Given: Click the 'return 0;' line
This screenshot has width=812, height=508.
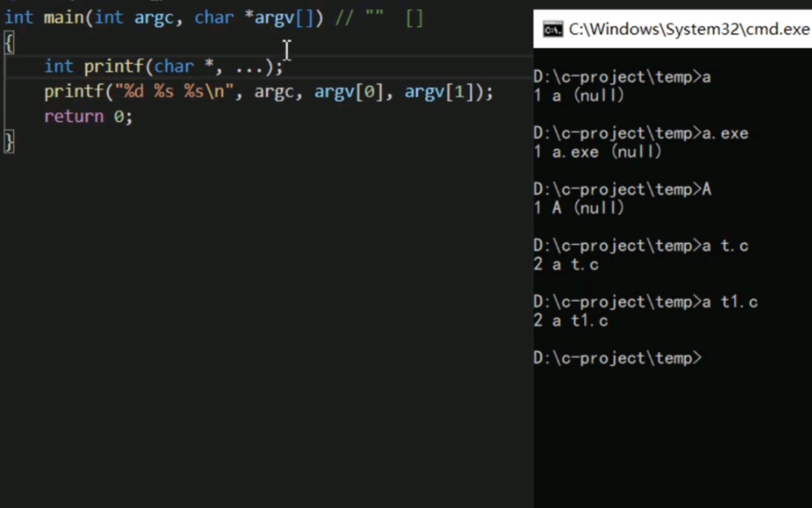Looking at the screenshot, I should pos(88,116).
